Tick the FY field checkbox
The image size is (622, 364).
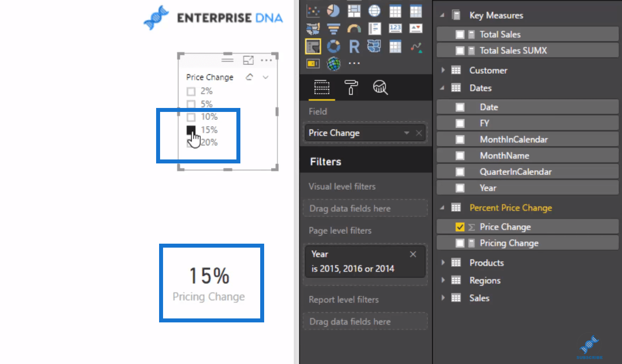point(460,123)
